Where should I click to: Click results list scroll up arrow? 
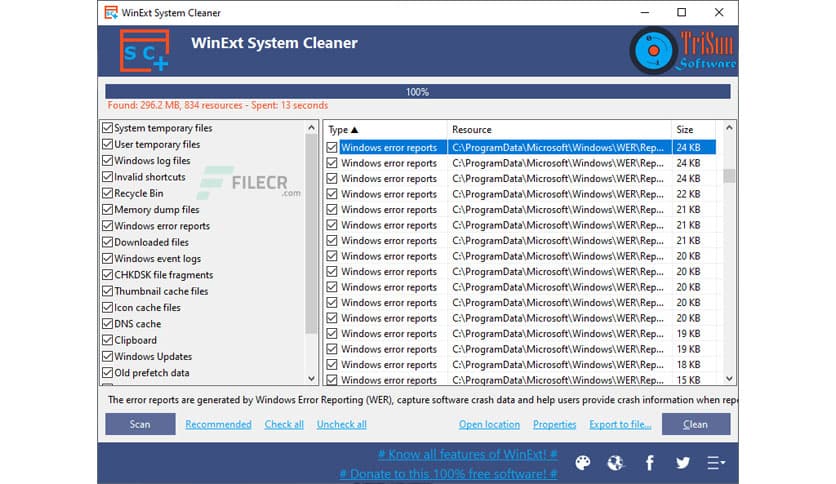click(x=729, y=128)
